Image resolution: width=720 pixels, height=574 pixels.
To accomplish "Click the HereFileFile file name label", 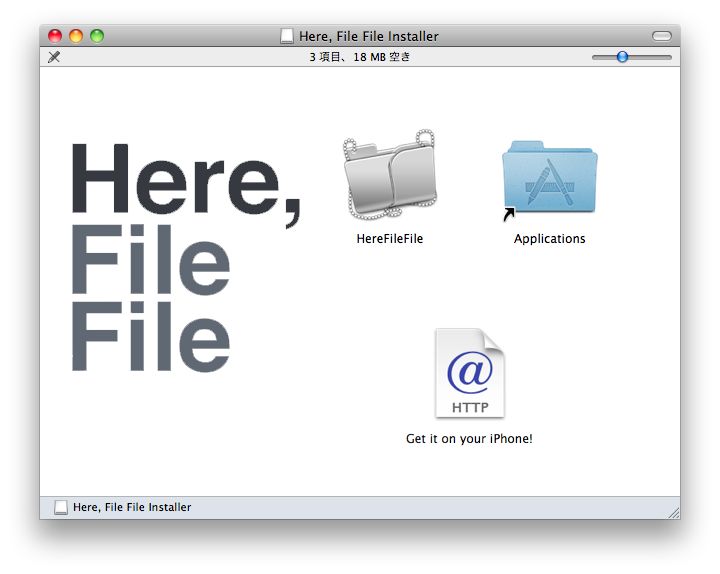I will point(389,239).
